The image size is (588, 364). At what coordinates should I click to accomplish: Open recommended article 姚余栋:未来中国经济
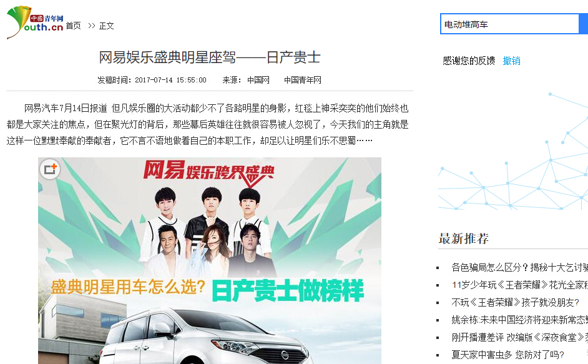click(519, 320)
